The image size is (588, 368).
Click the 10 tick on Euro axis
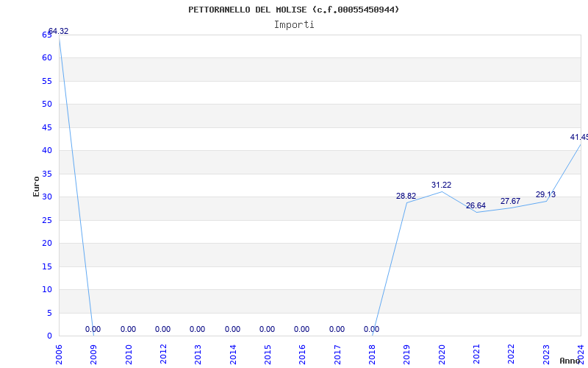point(47,289)
